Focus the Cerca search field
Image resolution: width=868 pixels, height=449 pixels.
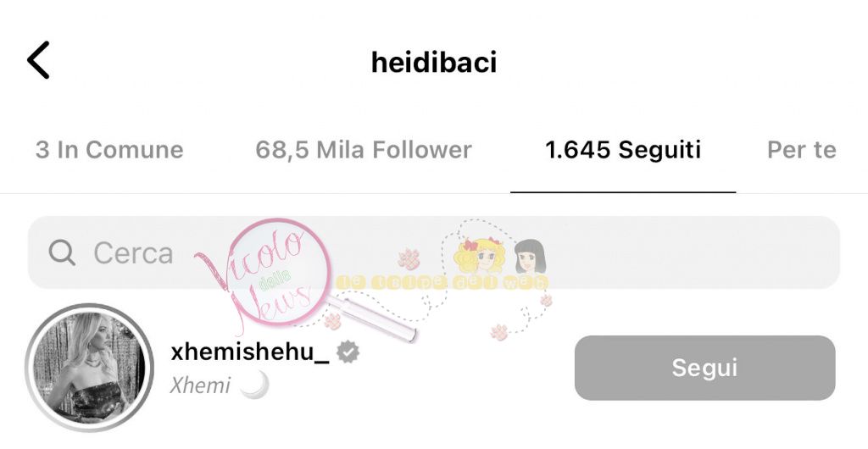[433, 252]
